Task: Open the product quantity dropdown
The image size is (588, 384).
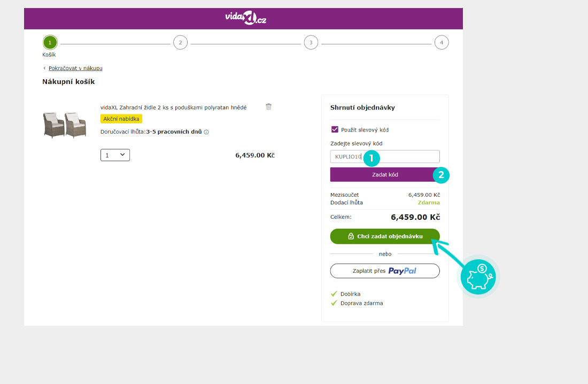Action: coord(115,155)
